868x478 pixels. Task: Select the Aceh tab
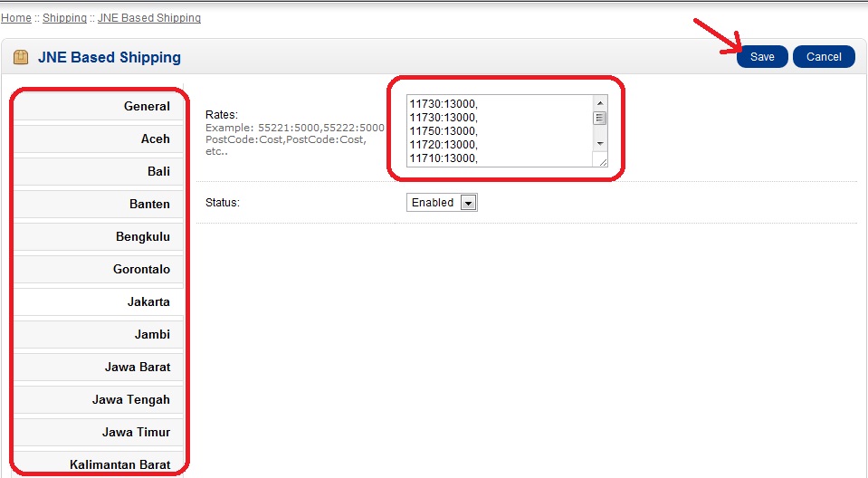pyautogui.click(x=100, y=139)
